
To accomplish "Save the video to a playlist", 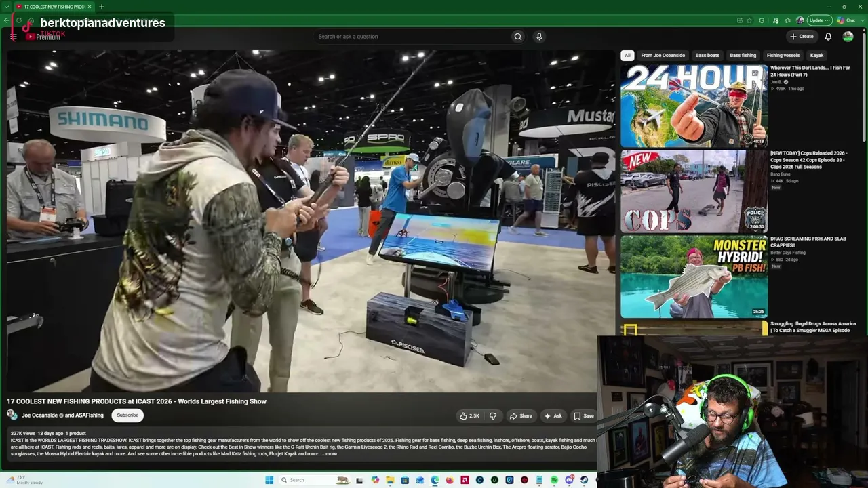I will click(x=584, y=416).
